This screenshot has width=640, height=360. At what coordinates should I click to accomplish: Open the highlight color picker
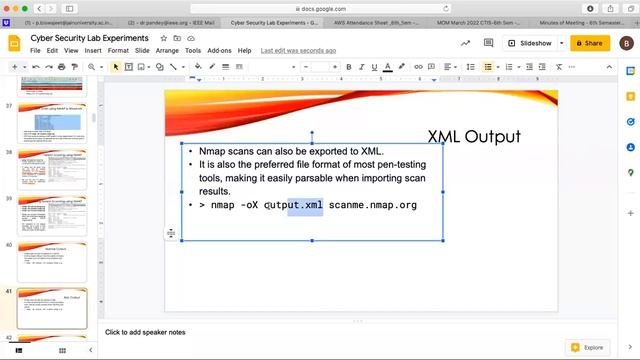(x=402, y=67)
